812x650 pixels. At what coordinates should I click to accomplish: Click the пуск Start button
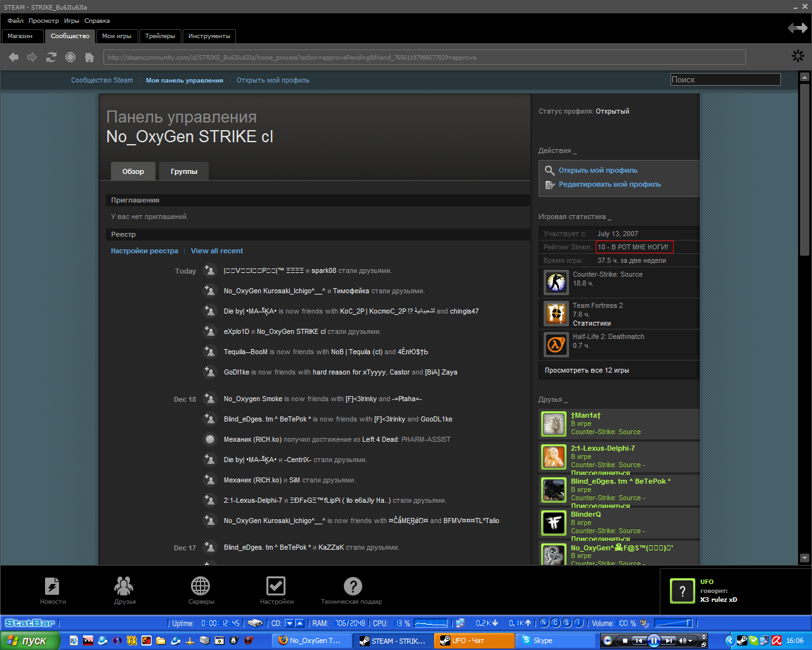point(30,640)
